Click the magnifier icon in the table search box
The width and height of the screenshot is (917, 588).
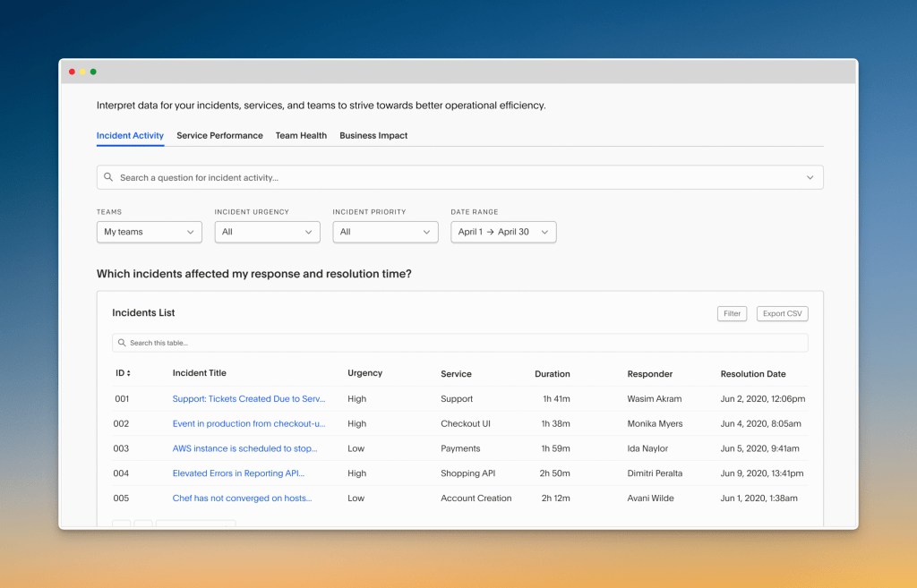(122, 342)
